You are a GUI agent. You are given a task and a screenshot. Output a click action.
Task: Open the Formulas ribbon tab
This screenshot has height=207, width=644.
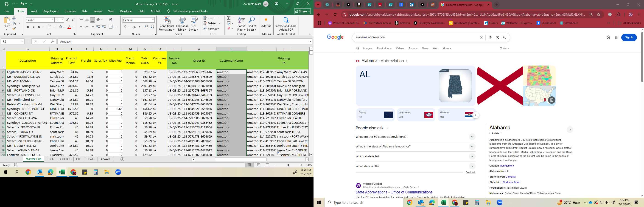[x=70, y=11]
